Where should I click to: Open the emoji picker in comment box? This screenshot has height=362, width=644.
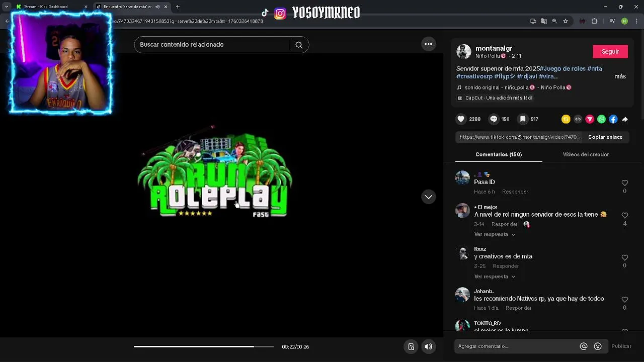[598, 346]
